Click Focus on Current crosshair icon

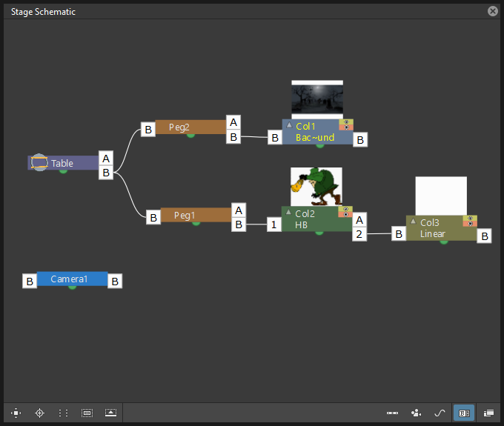pos(39,413)
